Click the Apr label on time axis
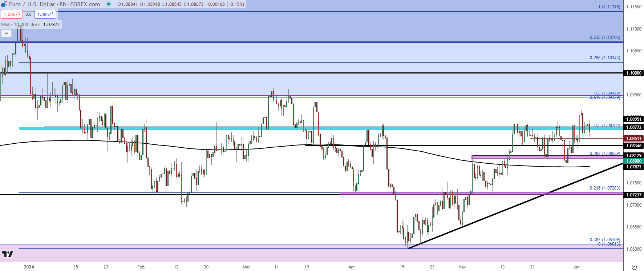This screenshot has height=271, width=644. pyautogui.click(x=352, y=267)
